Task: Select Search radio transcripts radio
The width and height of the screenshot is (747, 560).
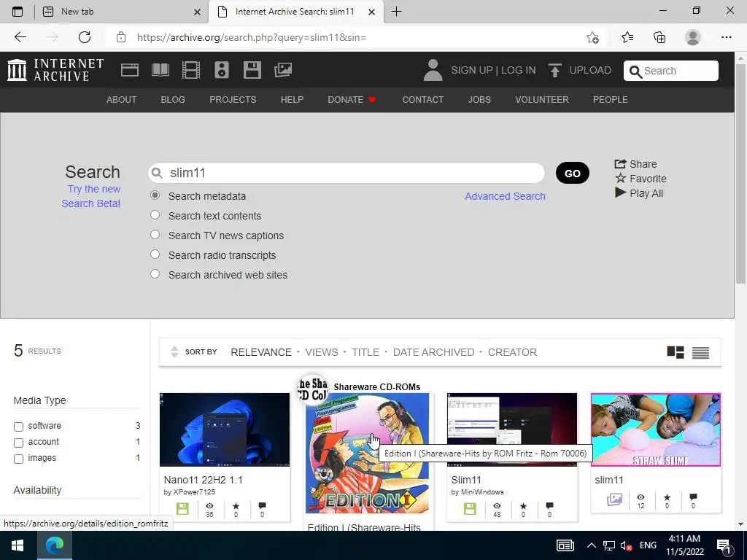Action: pyautogui.click(x=155, y=254)
